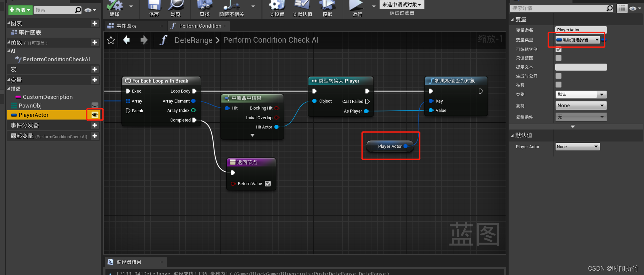Viewport: 644px width, 275px height.
Task: Toggle property matrix grid icon in Details
Action: coord(622,8)
